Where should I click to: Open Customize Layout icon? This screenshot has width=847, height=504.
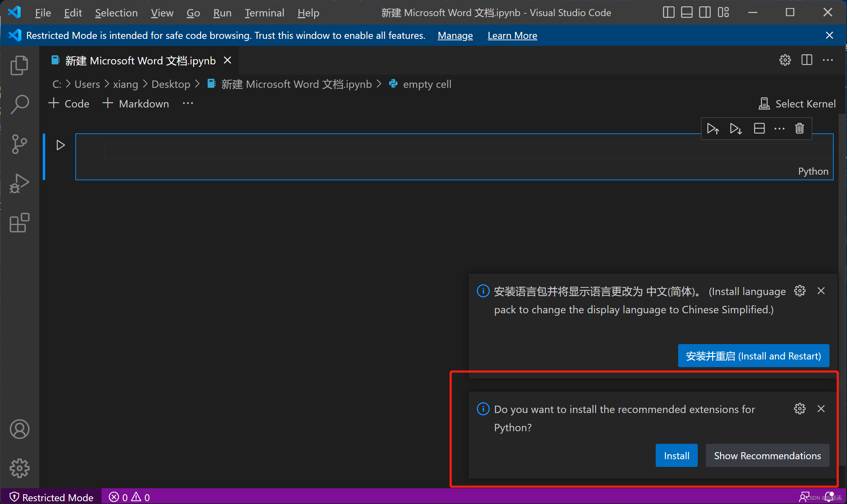click(x=723, y=12)
